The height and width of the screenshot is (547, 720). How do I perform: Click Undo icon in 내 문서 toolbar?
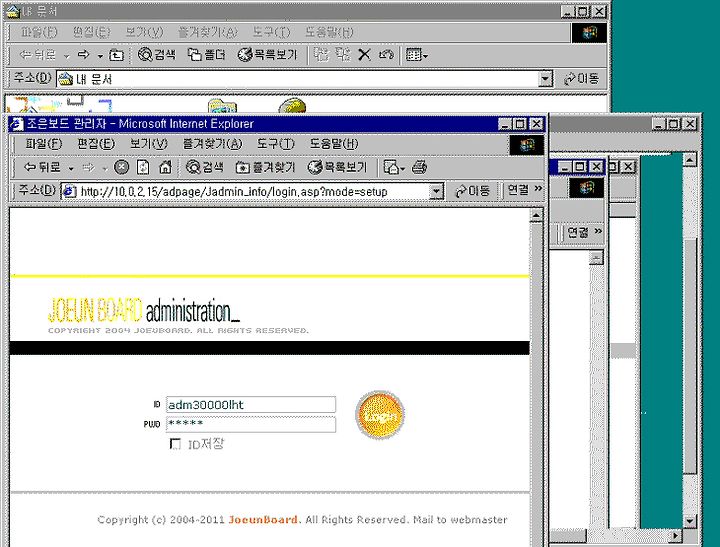pyautogui.click(x=386, y=55)
